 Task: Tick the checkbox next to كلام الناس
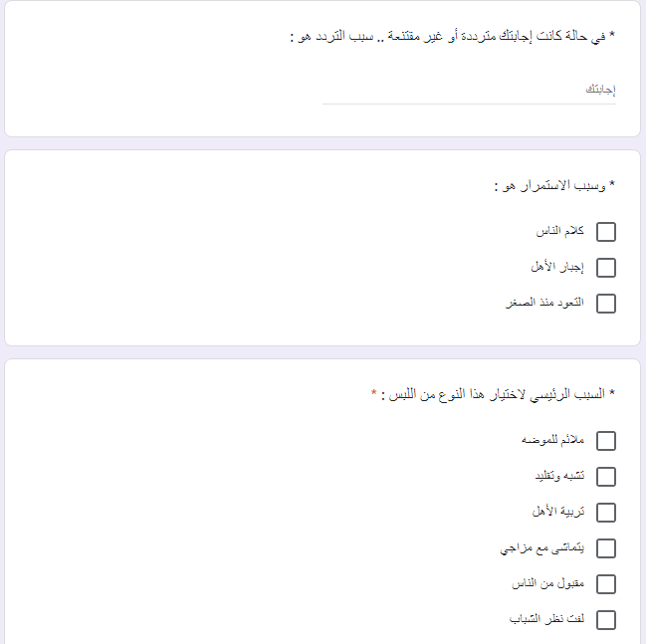[605, 232]
